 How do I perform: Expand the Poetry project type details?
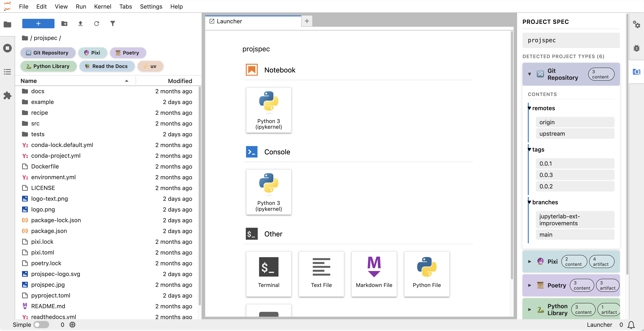pos(529,285)
